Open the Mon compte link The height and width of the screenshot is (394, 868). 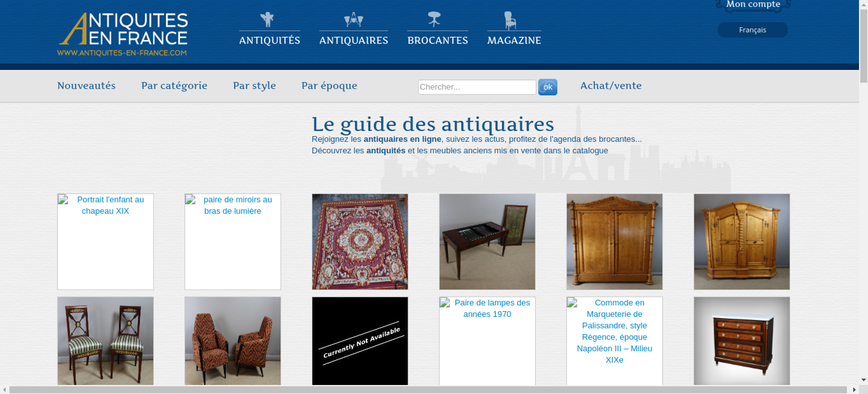click(753, 5)
